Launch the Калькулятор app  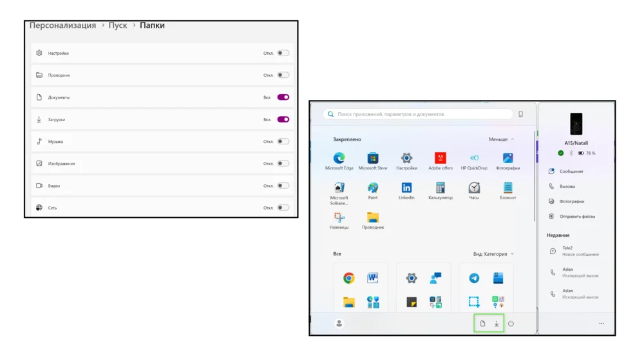[440, 191]
